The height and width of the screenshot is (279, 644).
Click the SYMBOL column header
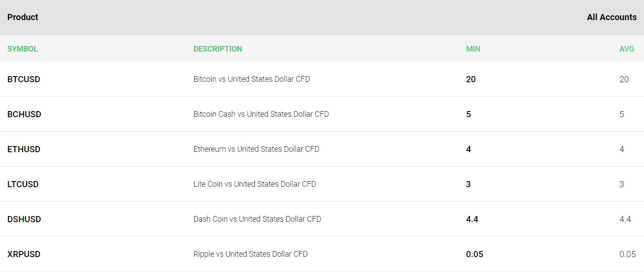(23, 49)
